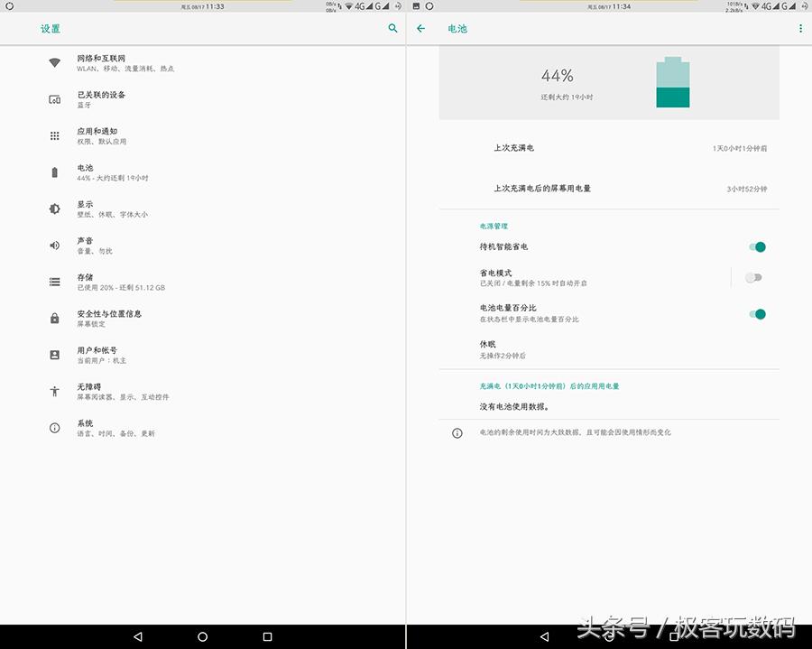The width and height of the screenshot is (812, 649).
Task: Tap the home circle in left navigation bar
Action: 202,636
